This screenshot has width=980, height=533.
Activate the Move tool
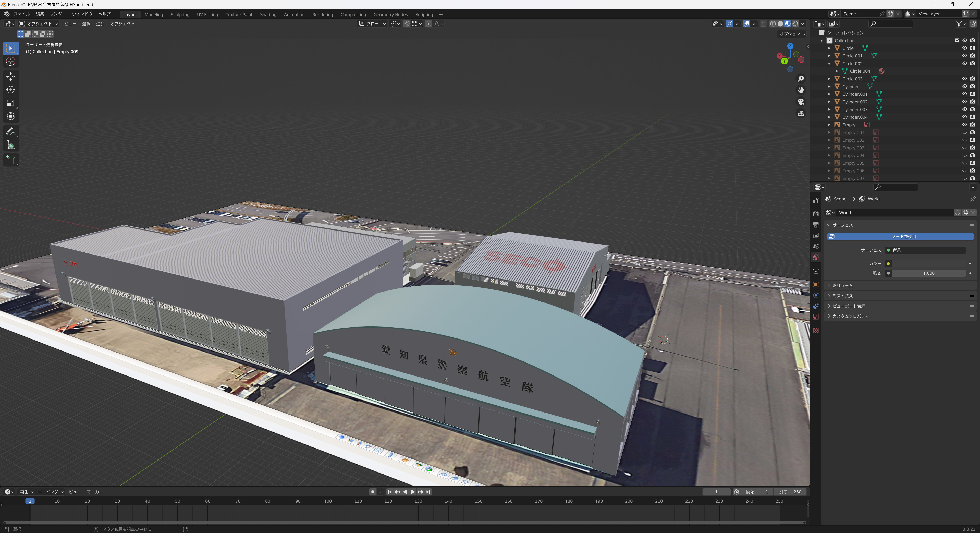coord(11,77)
